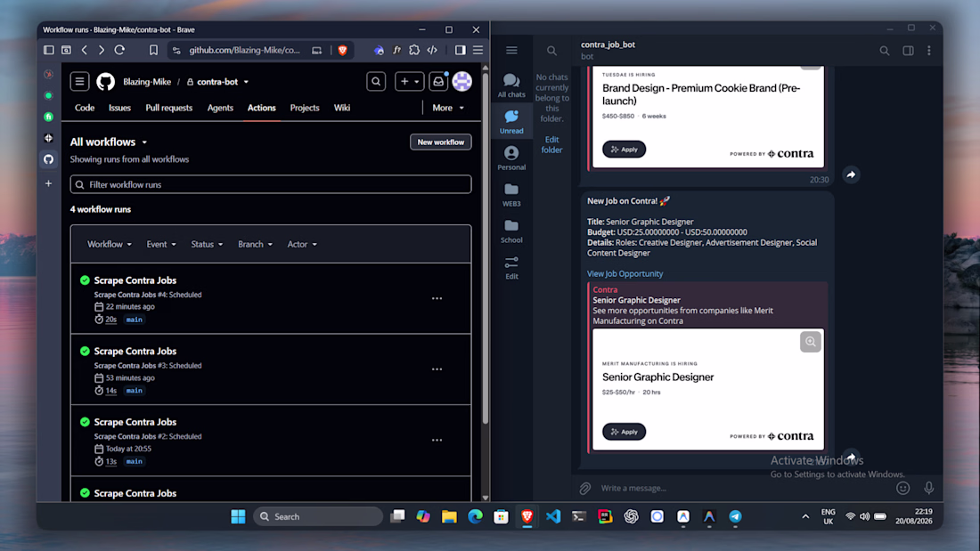Open the Status filter dropdown
This screenshot has width=980, height=551.
[207, 244]
